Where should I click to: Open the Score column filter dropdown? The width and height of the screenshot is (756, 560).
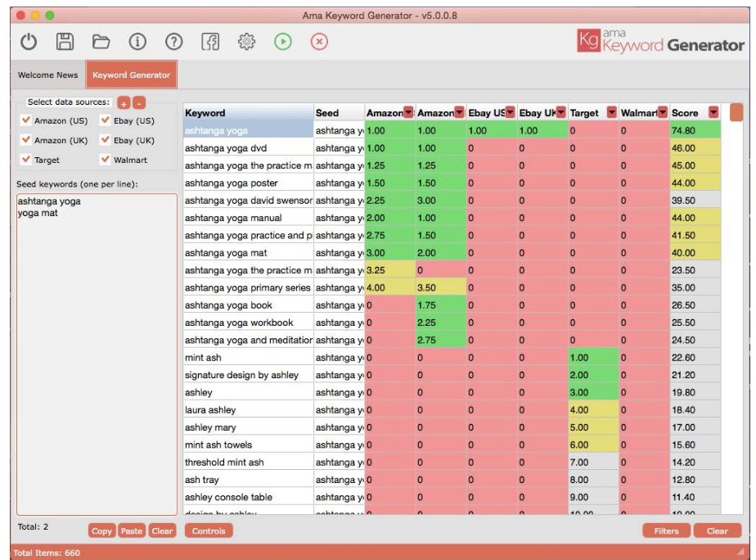pos(713,112)
